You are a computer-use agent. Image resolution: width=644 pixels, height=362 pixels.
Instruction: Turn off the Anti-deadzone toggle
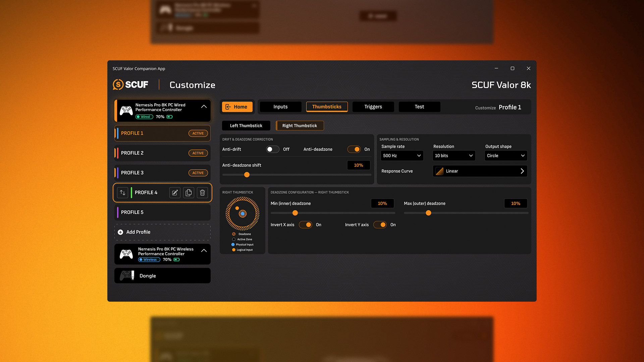pos(354,149)
